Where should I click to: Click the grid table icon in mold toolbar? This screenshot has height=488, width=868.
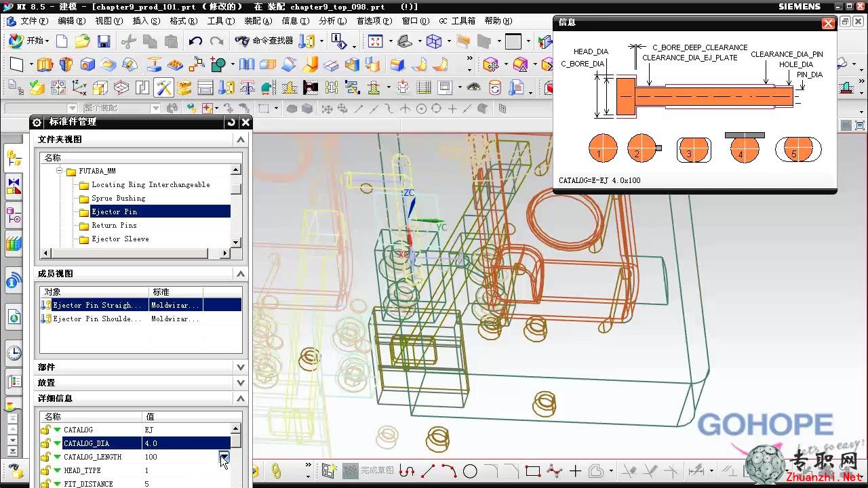click(x=424, y=87)
